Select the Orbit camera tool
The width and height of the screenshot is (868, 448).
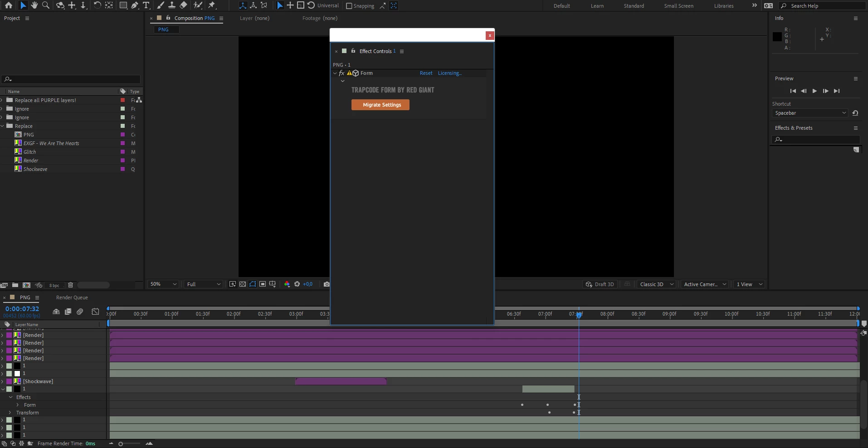click(60, 5)
